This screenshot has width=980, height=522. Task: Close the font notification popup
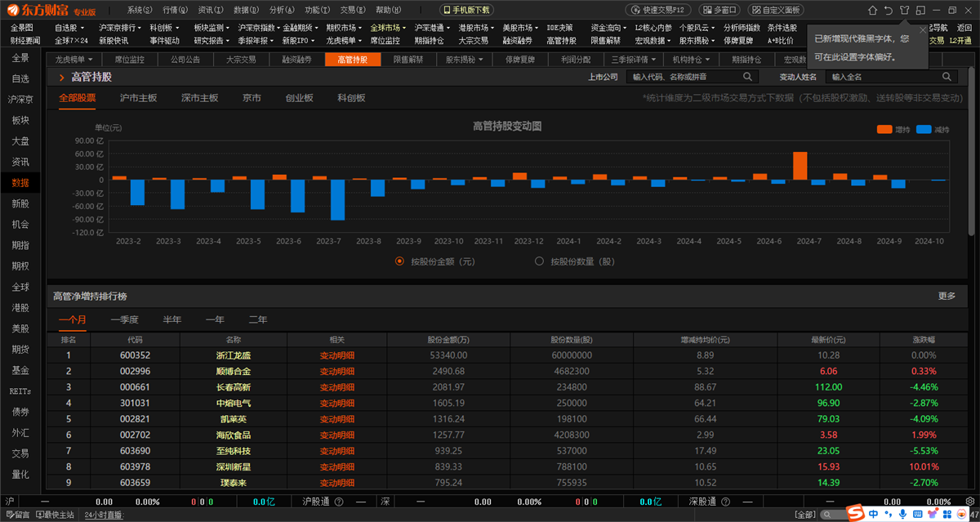[x=923, y=29]
